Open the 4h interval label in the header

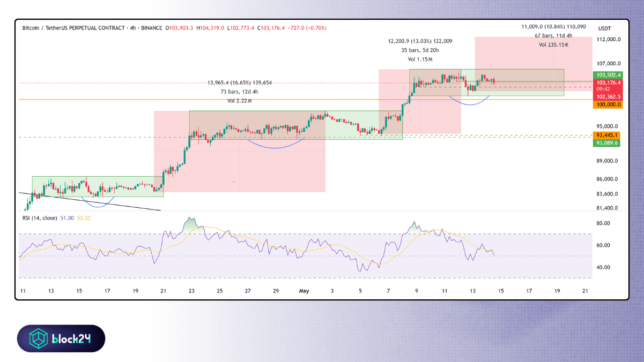click(x=132, y=28)
